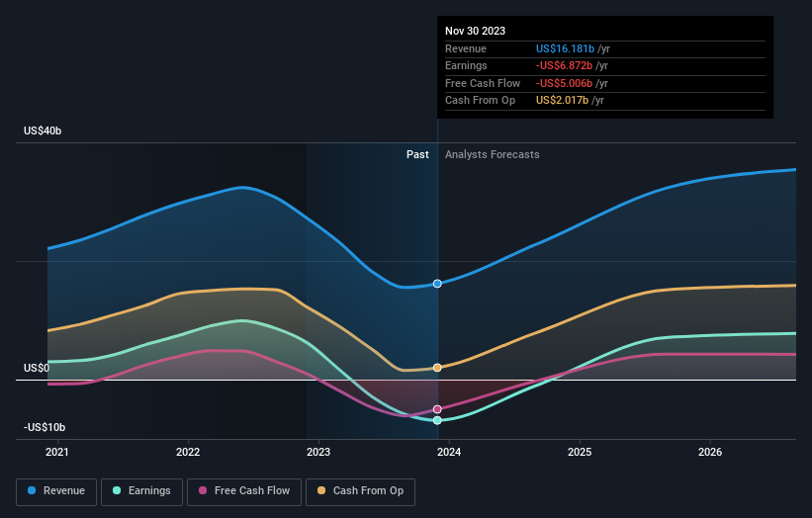Image resolution: width=812 pixels, height=518 pixels.
Task: Select the Revenue data point marker
Action: tap(437, 284)
